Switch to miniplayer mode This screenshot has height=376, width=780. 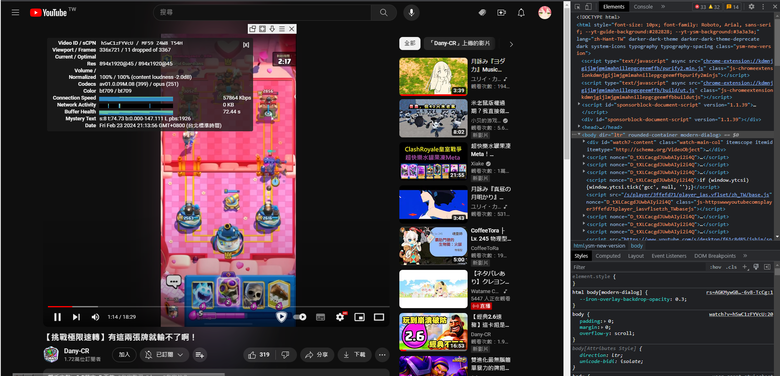[x=360, y=317]
